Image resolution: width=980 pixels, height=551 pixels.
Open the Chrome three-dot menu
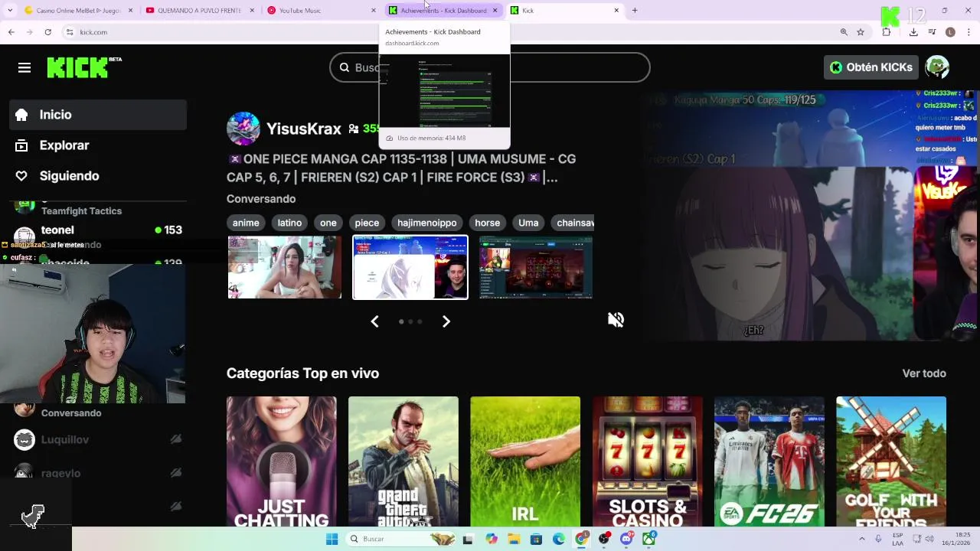969,32
